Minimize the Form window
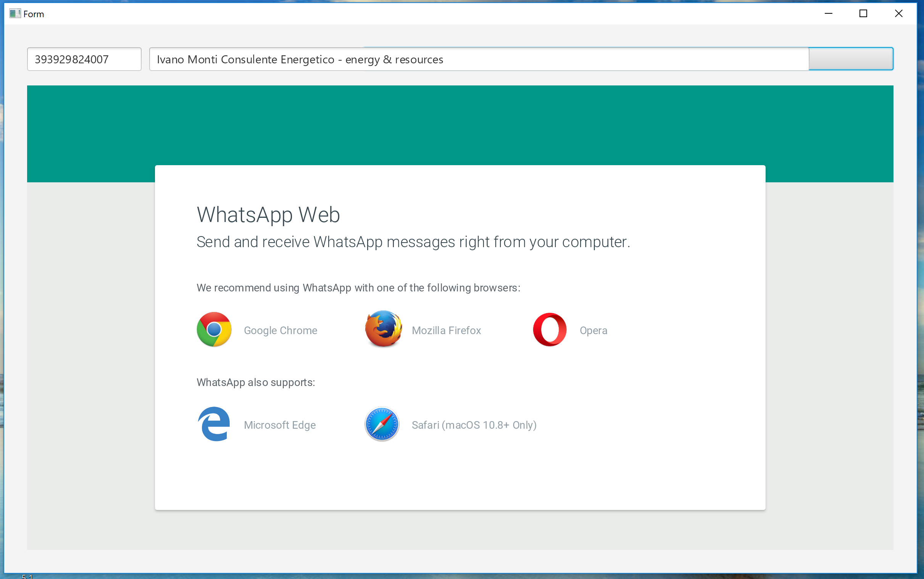Screen dimensions: 924x579 (829, 14)
